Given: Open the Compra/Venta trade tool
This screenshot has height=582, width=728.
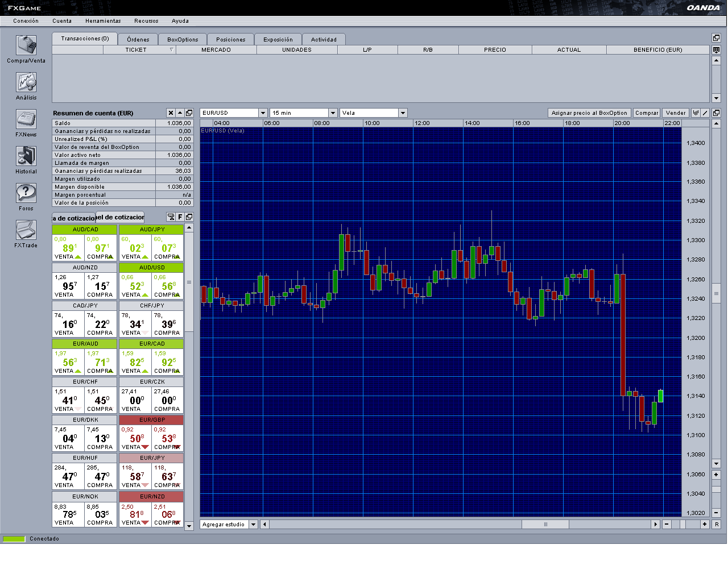Looking at the screenshot, I should pos(26,45).
